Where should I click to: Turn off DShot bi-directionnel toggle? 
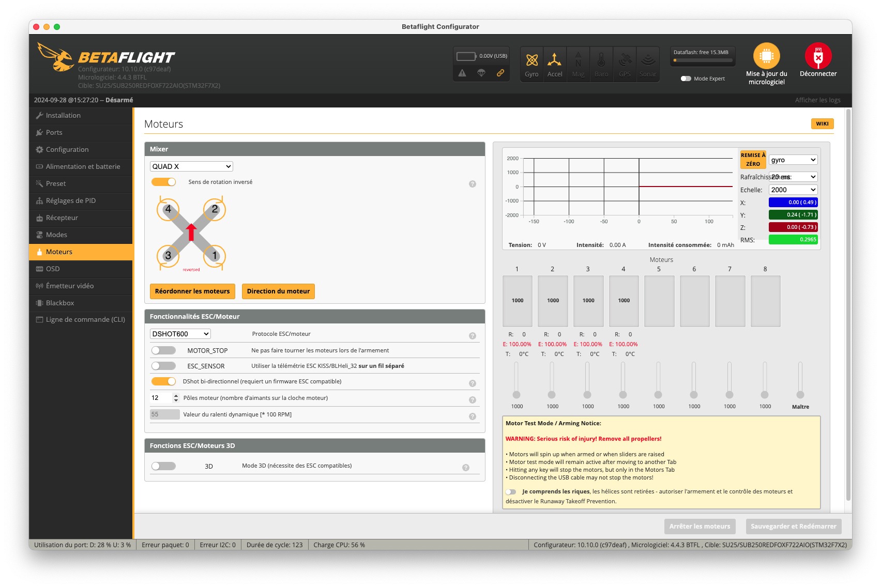point(163,381)
